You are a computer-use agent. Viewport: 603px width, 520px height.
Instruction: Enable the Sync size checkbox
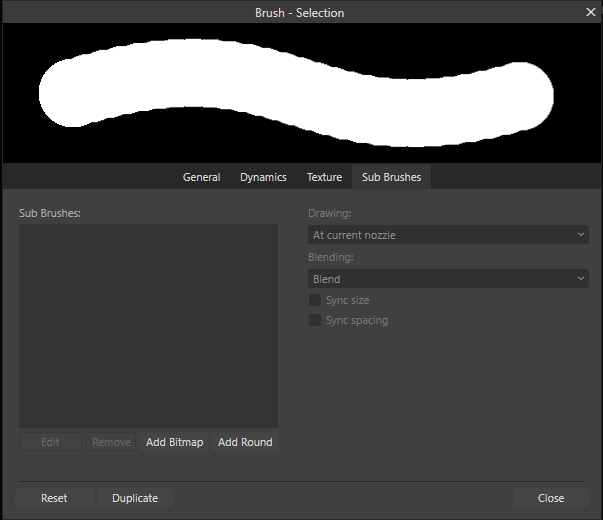[315, 300]
